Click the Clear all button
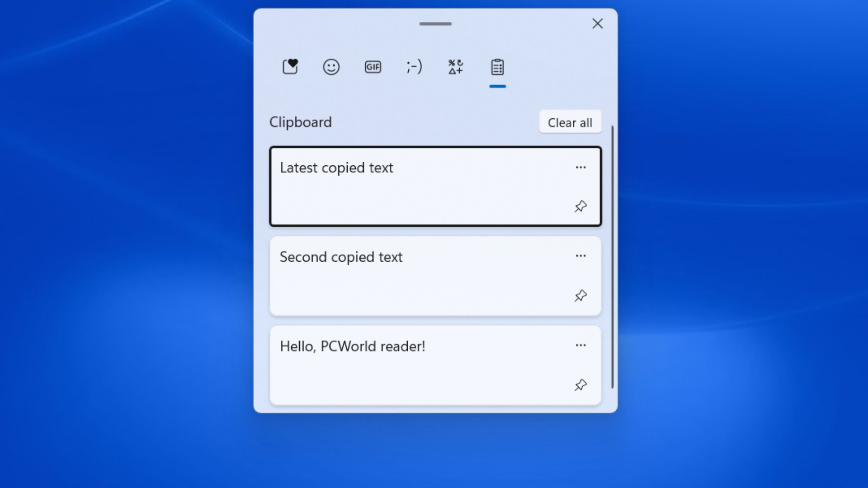Viewport: 868px width, 488px height. coord(570,122)
